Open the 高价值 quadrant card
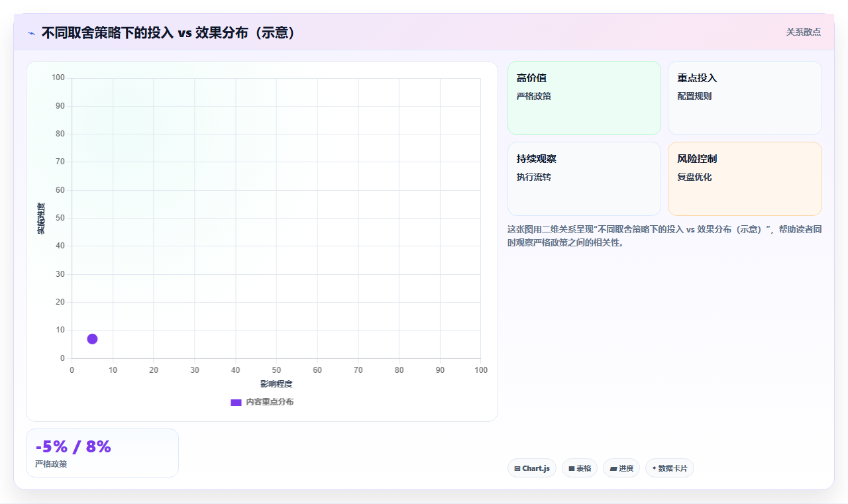Viewport: 848px width, 504px height. (584, 98)
